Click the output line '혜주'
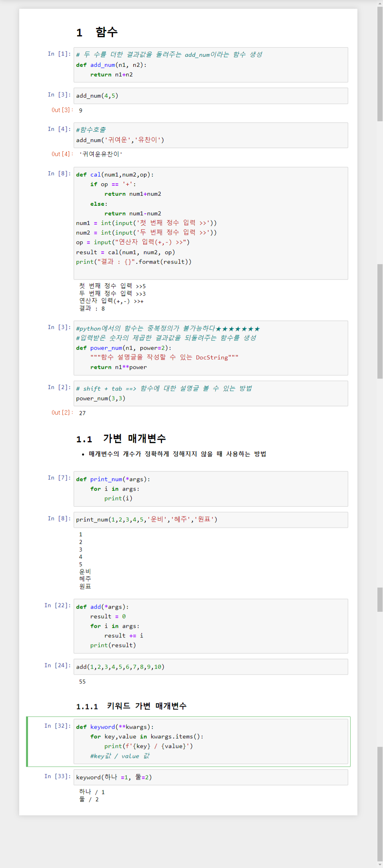 [85, 579]
